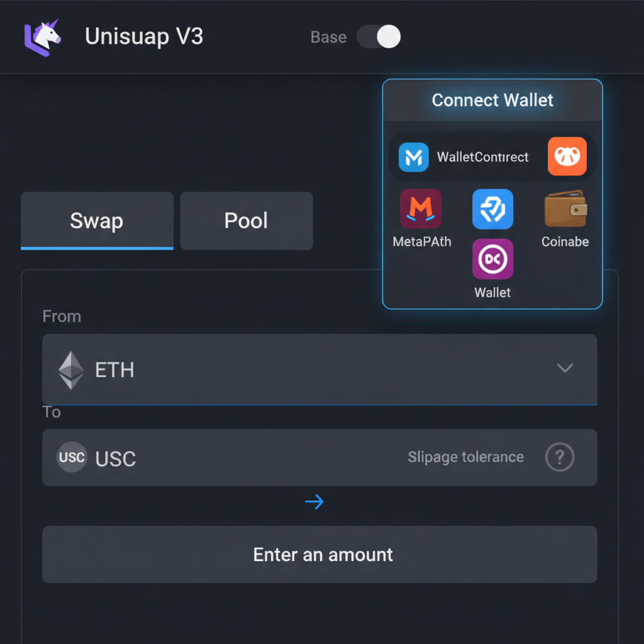The image size is (644, 644).
Task: Open the MetaPAth wallet option
Action: 421,209
